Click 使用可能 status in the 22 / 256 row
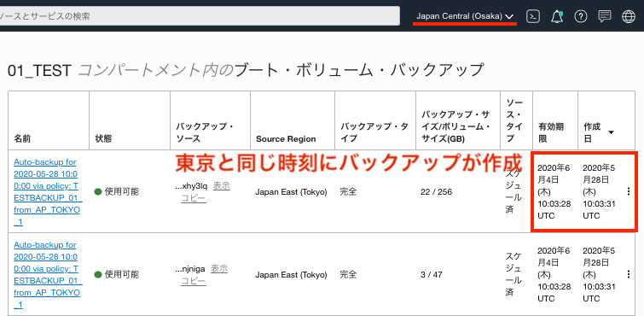The image size is (644, 316). pyautogui.click(x=122, y=192)
